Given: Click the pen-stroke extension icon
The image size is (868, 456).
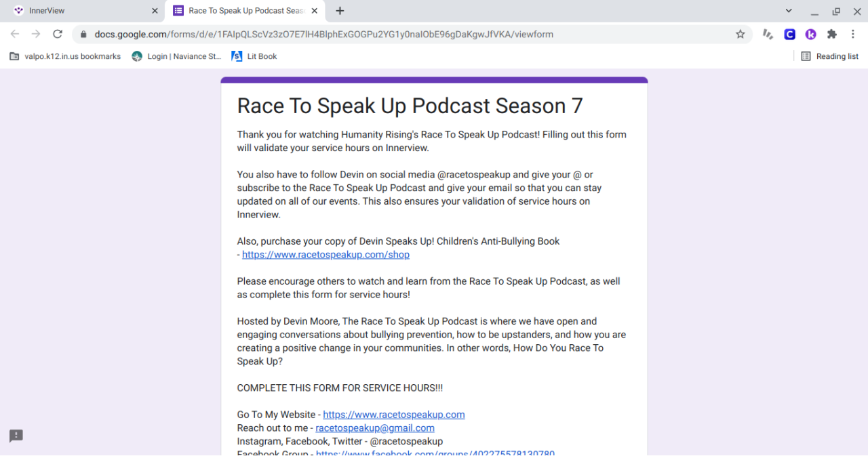Looking at the screenshot, I should [x=768, y=34].
